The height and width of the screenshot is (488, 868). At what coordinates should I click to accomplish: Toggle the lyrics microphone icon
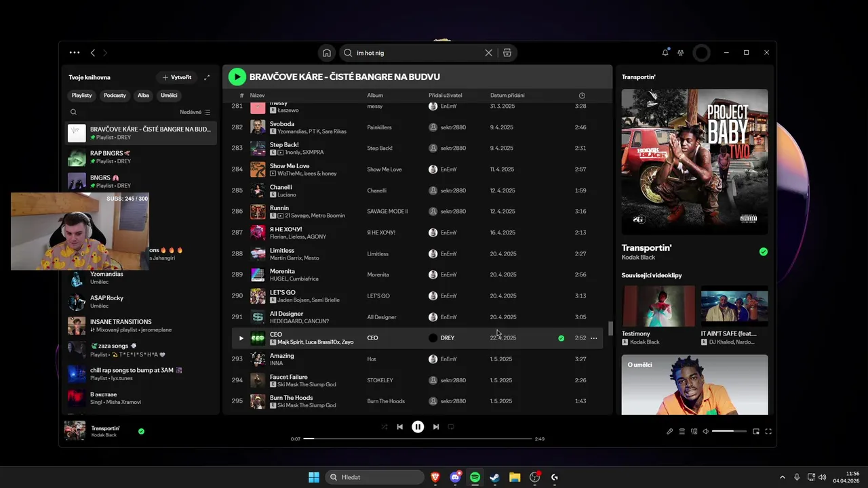point(670,431)
